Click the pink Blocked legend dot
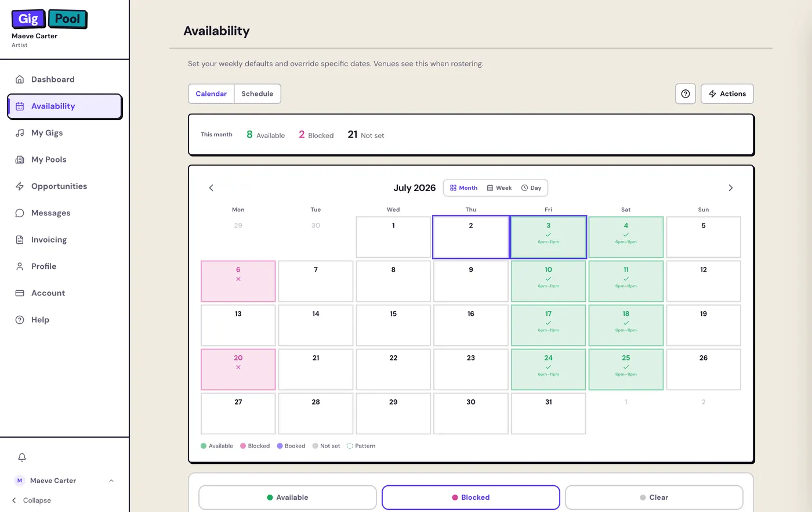Viewport: 812px width, 512px height. pos(243,446)
